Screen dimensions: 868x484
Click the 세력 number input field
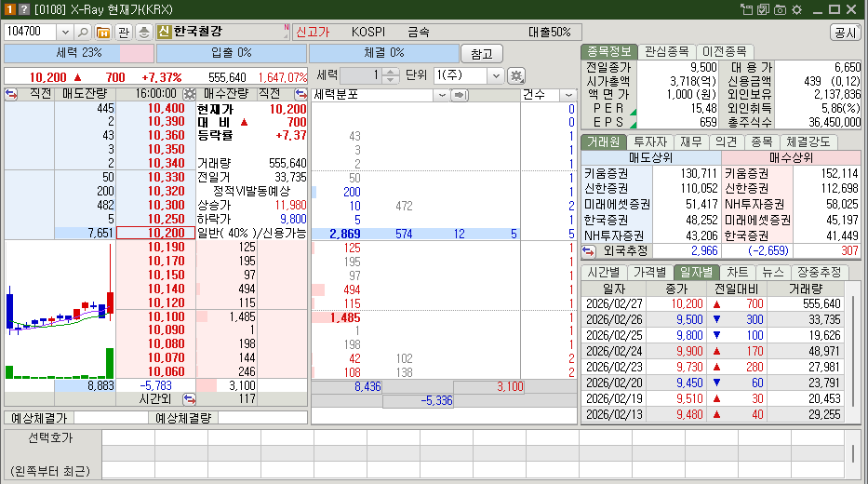coord(362,75)
